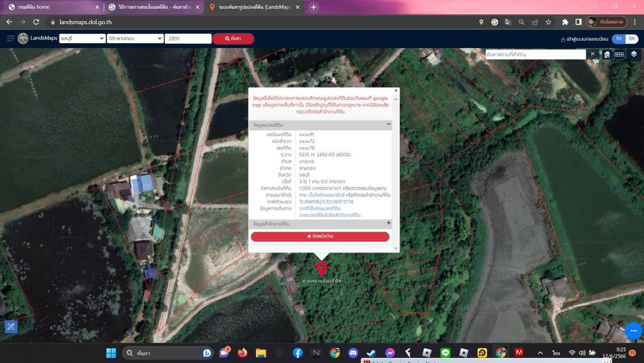
Task: Click the measurement tool icon on map
Action: click(11, 326)
